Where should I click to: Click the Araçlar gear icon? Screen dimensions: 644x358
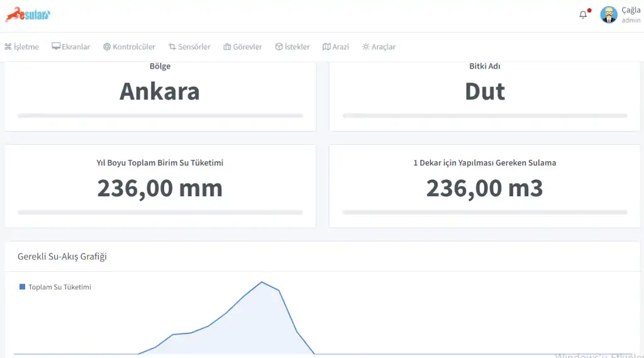click(365, 47)
